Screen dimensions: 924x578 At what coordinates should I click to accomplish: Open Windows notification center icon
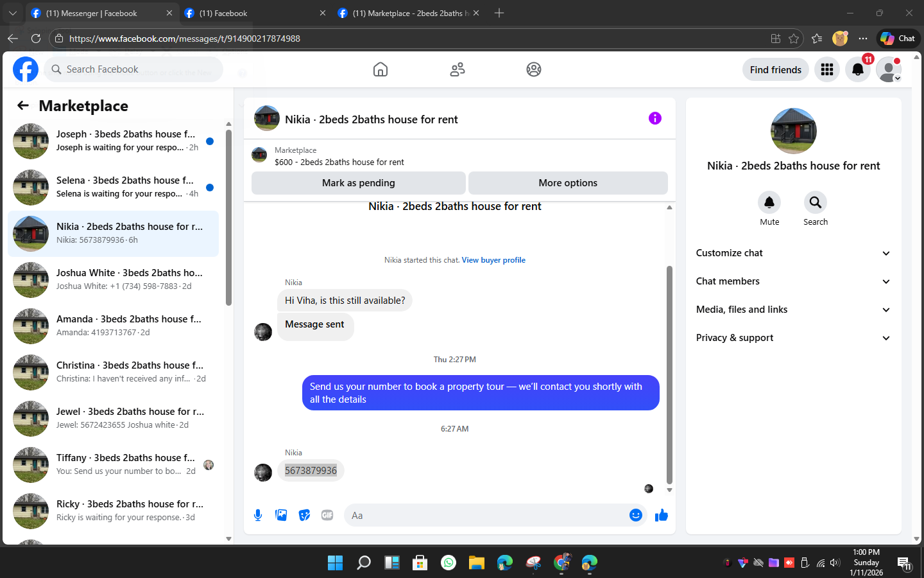pyautogui.click(x=904, y=563)
